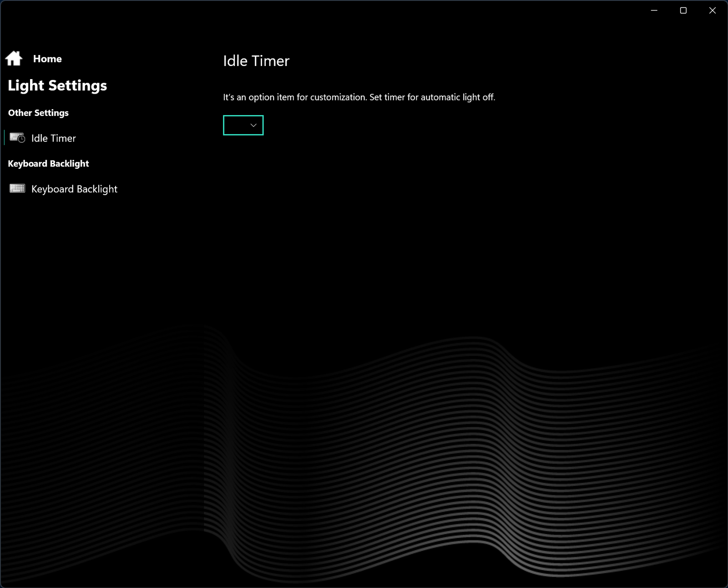Click the Home house icon
The height and width of the screenshot is (588, 728).
click(14, 58)
